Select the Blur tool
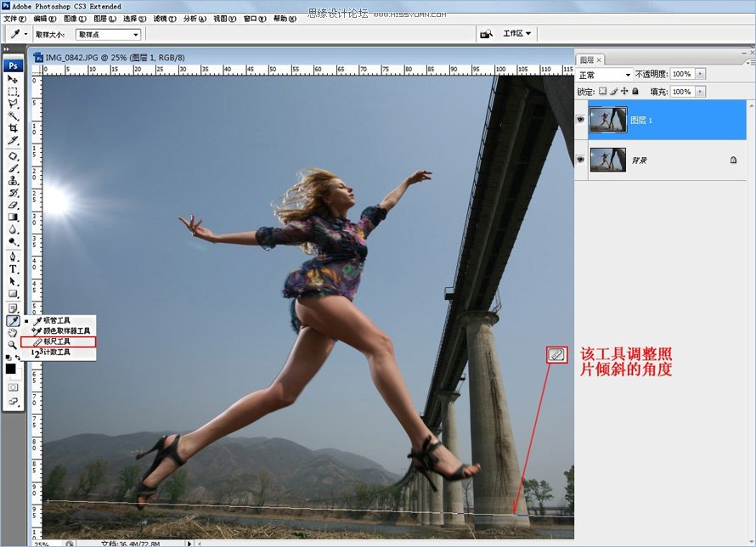 [13, 229]
